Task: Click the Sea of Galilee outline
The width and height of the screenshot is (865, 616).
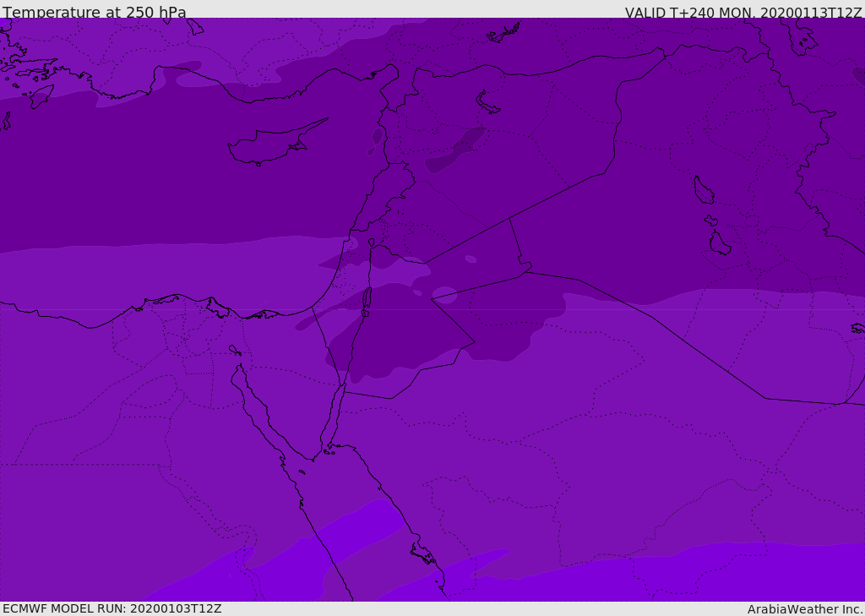Action: (x=372, y=243)
